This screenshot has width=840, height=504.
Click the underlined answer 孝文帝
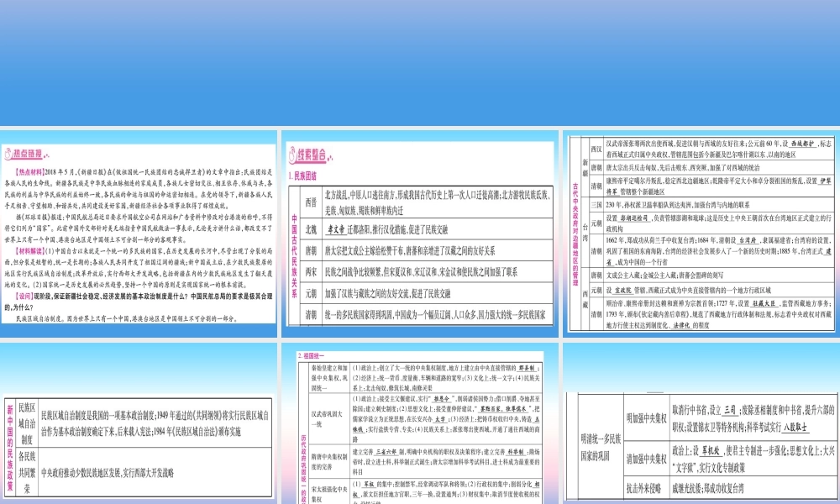pos(336,229)
